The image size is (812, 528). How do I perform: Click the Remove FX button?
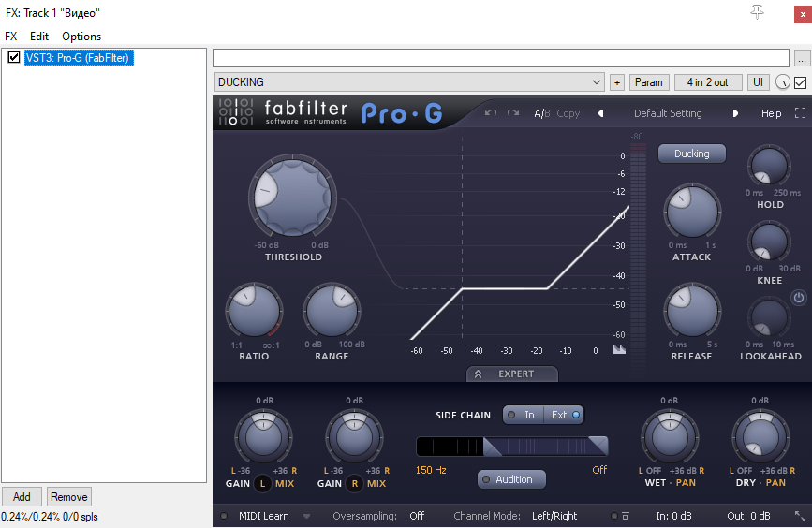[69, 497]
